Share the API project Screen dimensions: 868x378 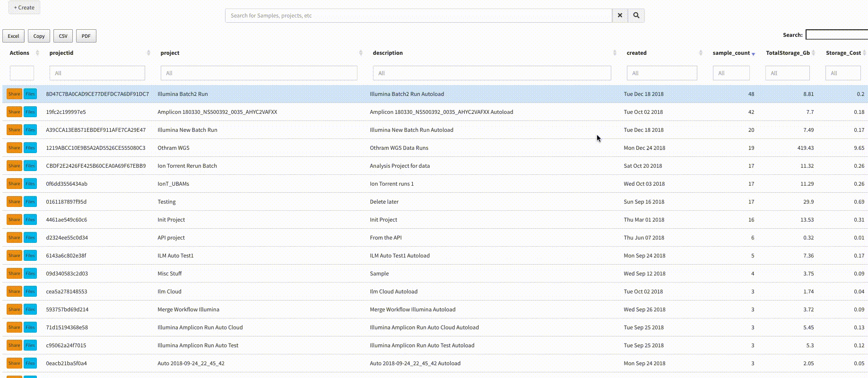coord(14,238)
